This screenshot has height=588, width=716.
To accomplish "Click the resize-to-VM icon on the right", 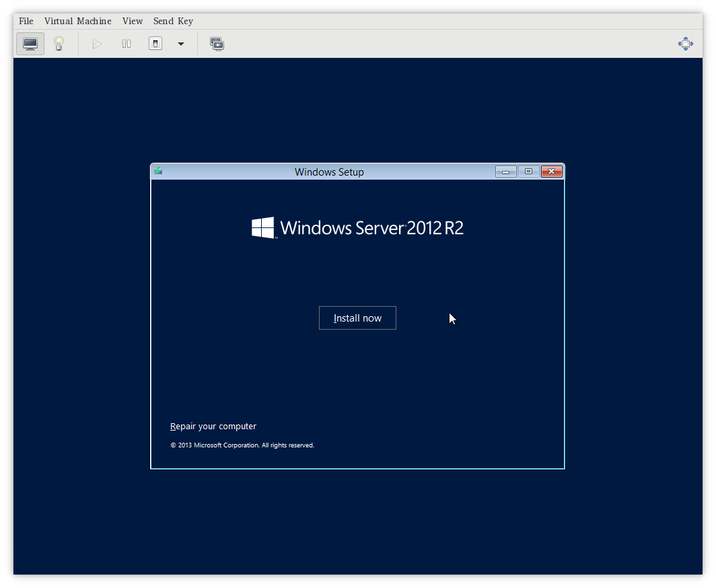I will (685, 43).
